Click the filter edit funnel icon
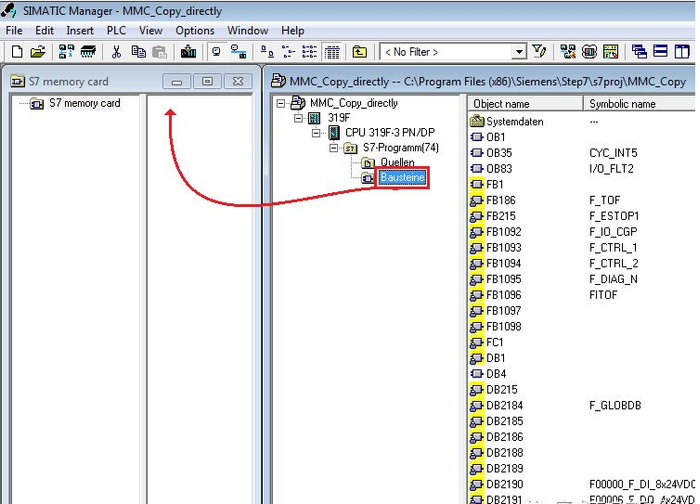The height and width of the screenshot is (504, 700). pyautogui.click(x=540, y=52)
